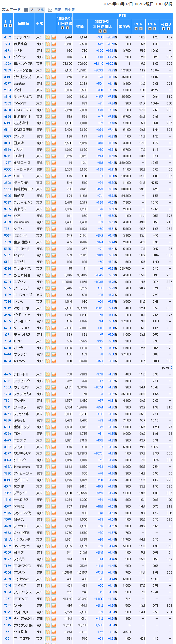Open the stock code link 6952

tap(7, 149)
